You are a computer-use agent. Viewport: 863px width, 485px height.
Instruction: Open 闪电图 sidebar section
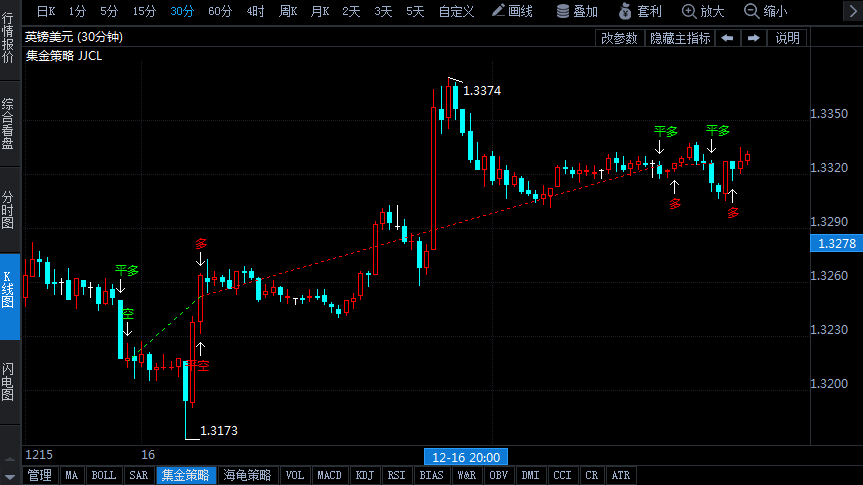pos(8,382)
